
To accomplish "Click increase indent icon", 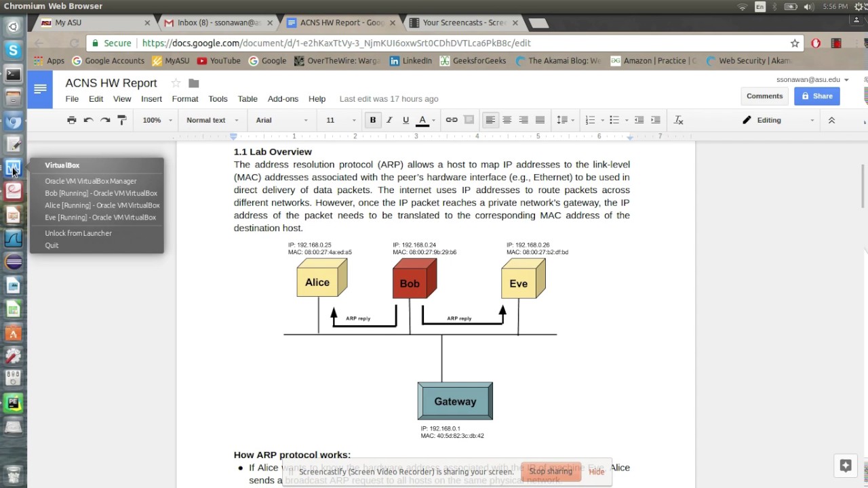I will 656,120.
